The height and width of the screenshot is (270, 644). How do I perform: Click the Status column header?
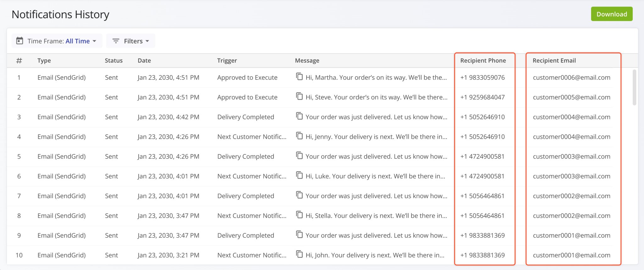[114, 61]
